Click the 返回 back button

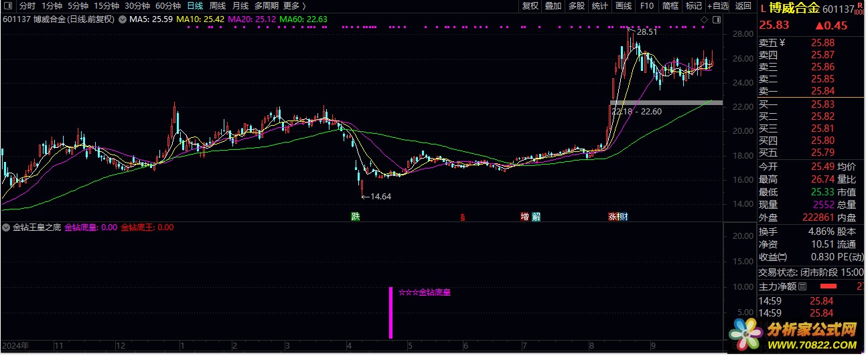click(x=743, y=5)
